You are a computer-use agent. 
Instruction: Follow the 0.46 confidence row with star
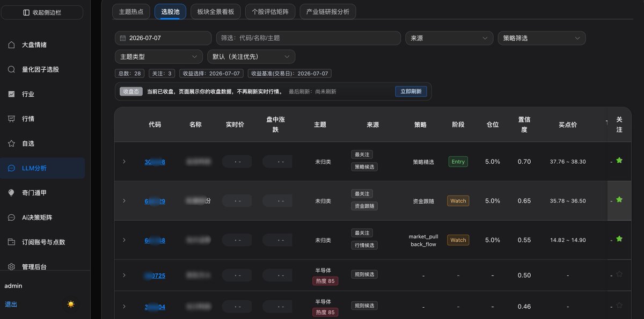tap(619, 305)
